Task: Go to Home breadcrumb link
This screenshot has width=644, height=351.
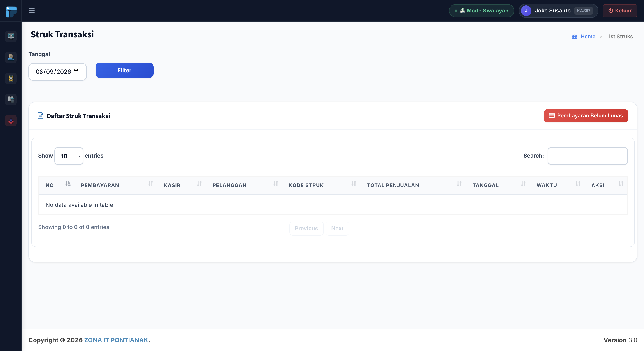Action: [588, 37]
